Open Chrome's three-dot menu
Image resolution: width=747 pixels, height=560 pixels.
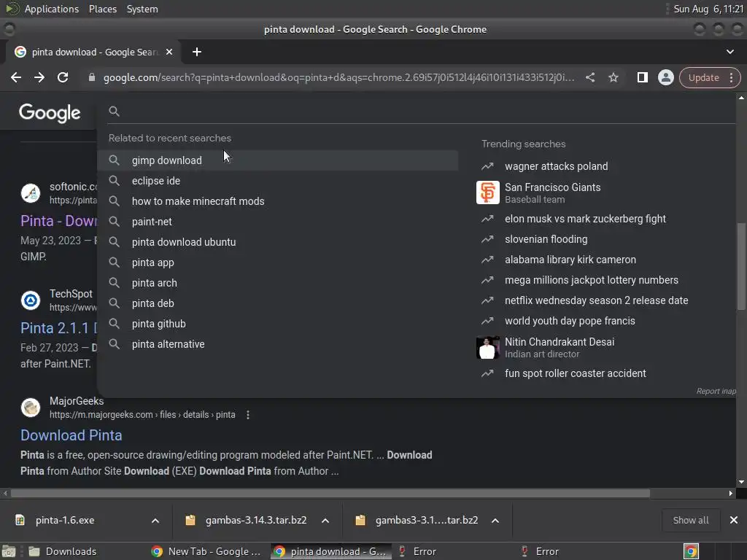[731, 77]
